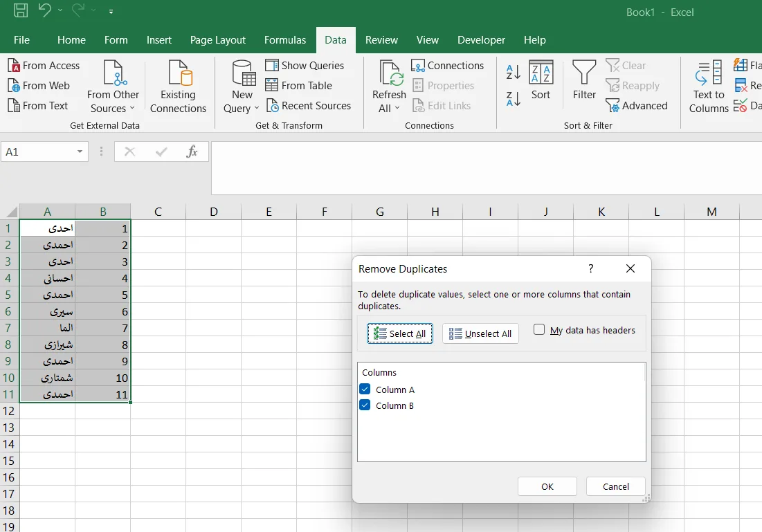Click the Undo arrow icon
762x532 pixels.
point(44,10)
